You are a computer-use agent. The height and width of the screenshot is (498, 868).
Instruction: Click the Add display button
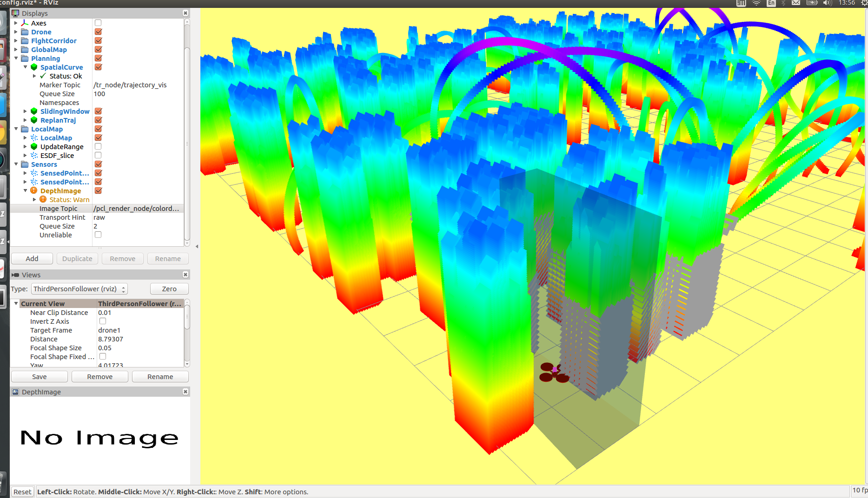click(x=32, y=258)
